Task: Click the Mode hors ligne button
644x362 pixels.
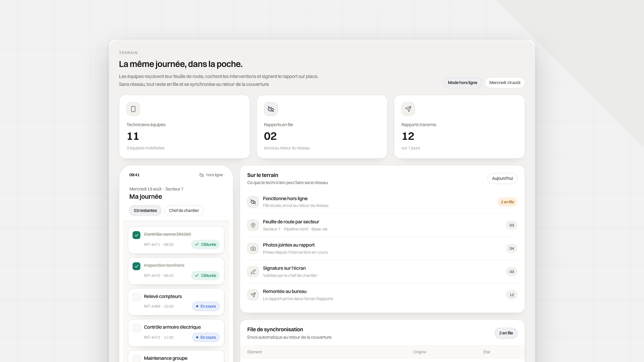Action: pyautogui.click(x=462, y=83)
